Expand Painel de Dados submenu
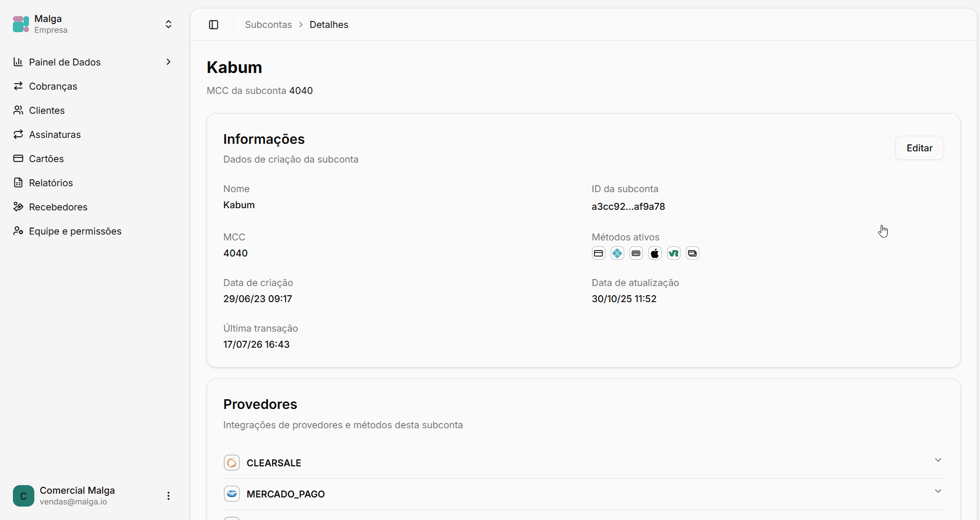Screen dimensions: 980x520 pos(169,62)
